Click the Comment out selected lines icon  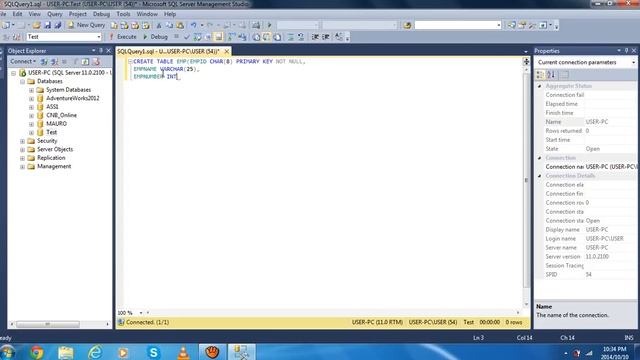(291, 37)
